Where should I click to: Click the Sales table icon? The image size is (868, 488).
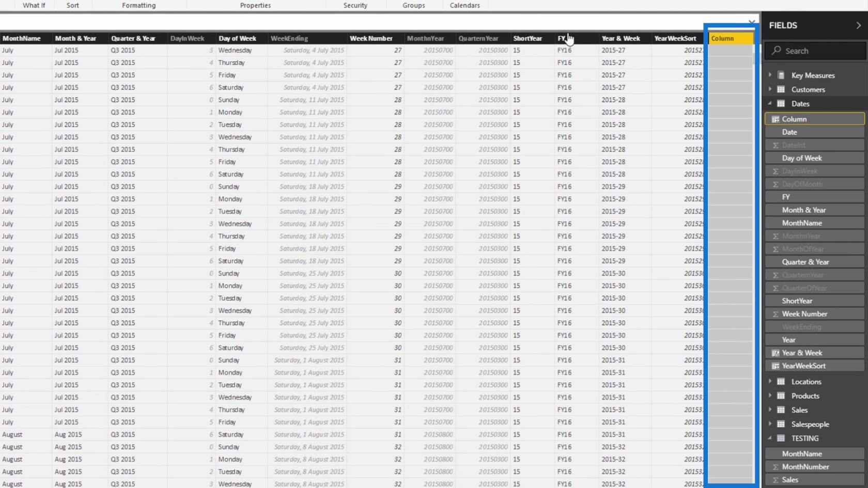click(781, 410)
